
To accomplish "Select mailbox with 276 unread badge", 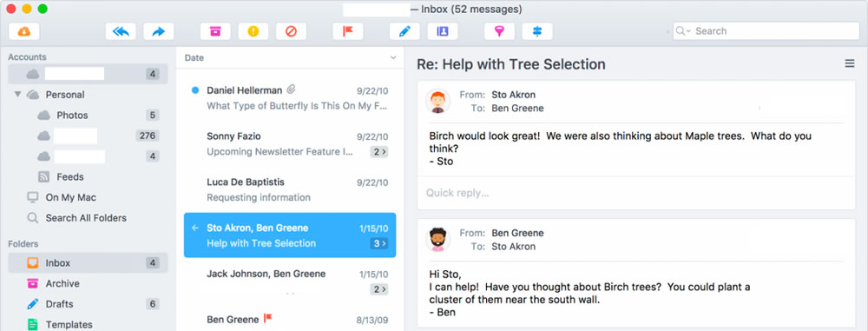I will [88, 136].
